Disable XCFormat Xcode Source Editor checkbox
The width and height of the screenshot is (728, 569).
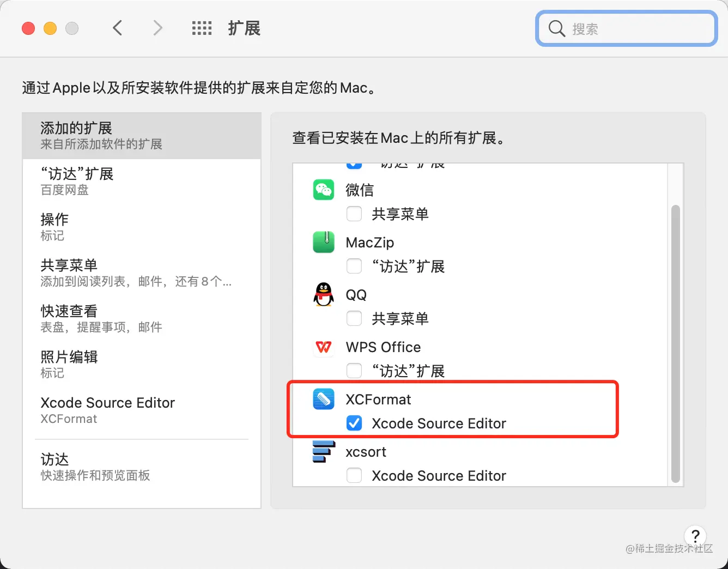coord(354,423)
